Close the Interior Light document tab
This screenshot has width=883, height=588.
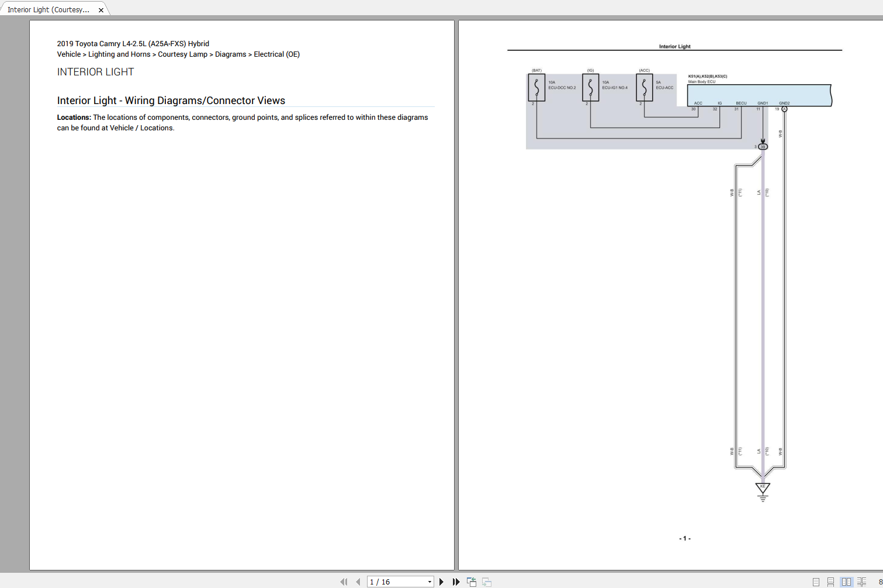tap(101, 9)
